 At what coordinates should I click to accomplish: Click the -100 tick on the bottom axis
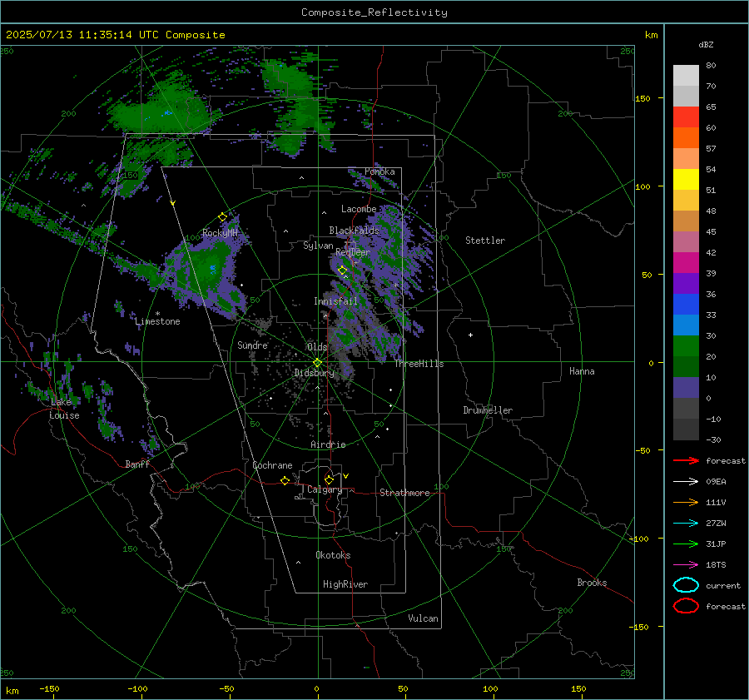tap(137, 689)
